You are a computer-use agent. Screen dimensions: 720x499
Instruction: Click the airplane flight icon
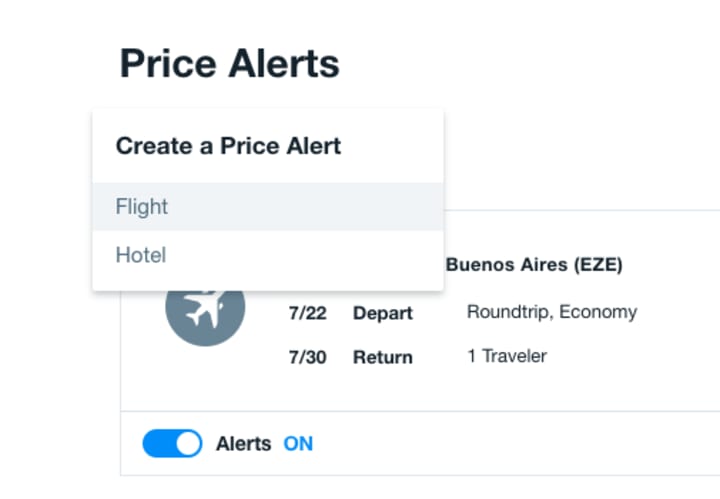[x=205, y=308]
